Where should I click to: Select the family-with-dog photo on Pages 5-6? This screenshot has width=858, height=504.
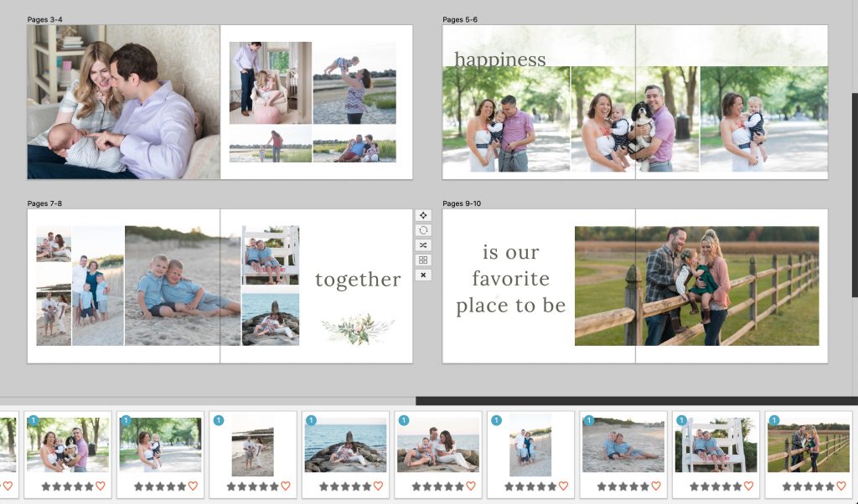point(635,119)
